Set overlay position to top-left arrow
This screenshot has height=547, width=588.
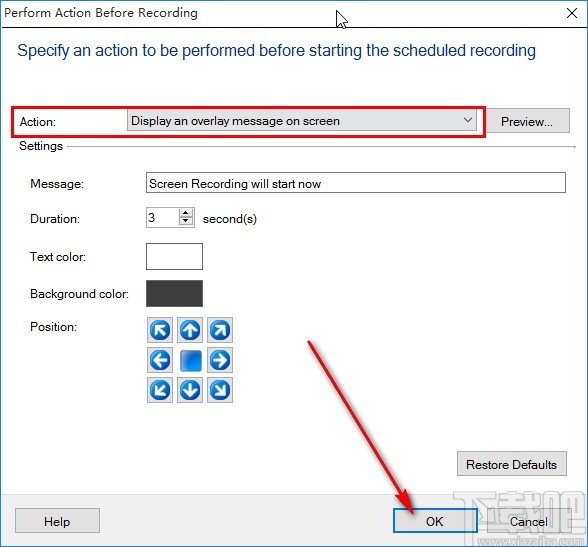tap(160, 330)
